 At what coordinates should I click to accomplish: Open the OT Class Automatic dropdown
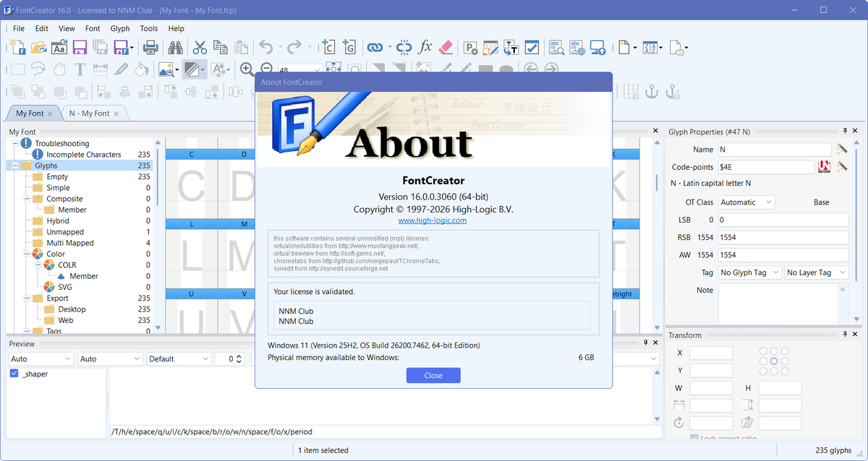[x=746, y=202]
